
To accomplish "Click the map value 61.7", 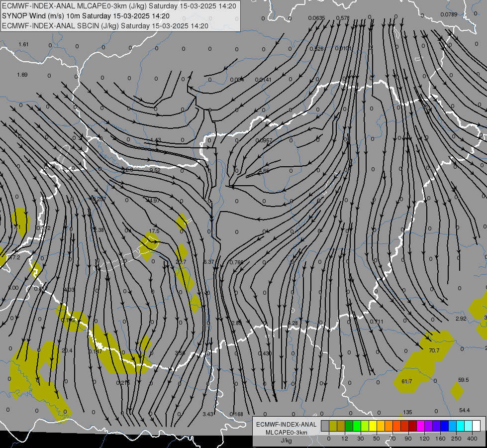I will (x=406, y=381).
